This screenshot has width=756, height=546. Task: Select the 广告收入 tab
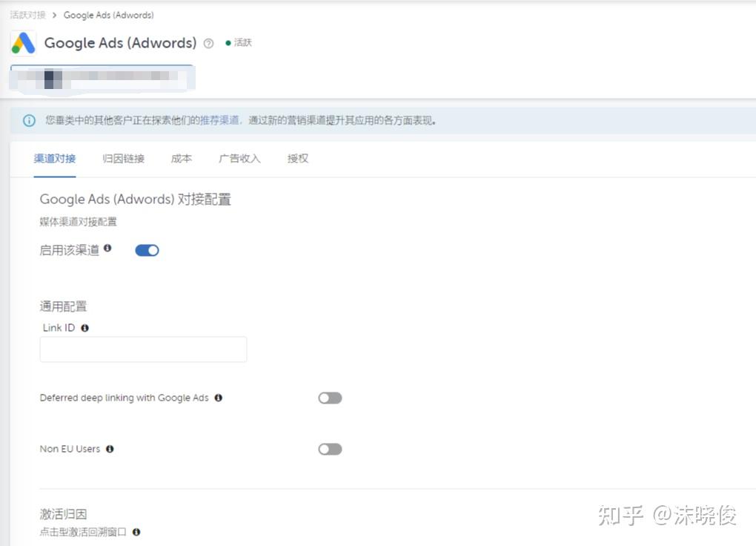[239, 158]
